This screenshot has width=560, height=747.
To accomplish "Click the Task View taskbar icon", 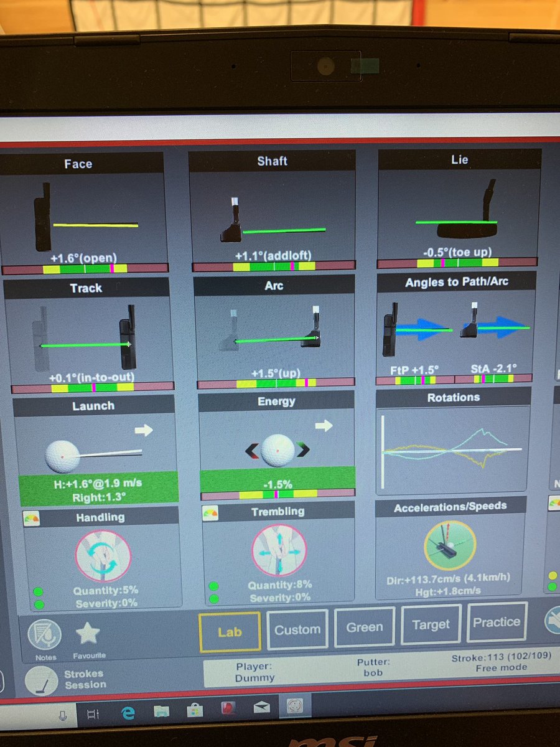I will (93, 715).
